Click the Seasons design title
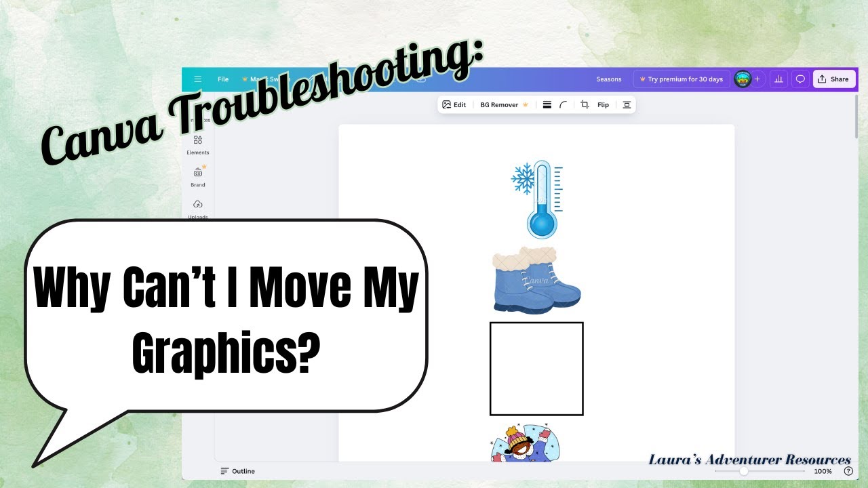Viewport: 868px width, 488px height. point(609,79)
